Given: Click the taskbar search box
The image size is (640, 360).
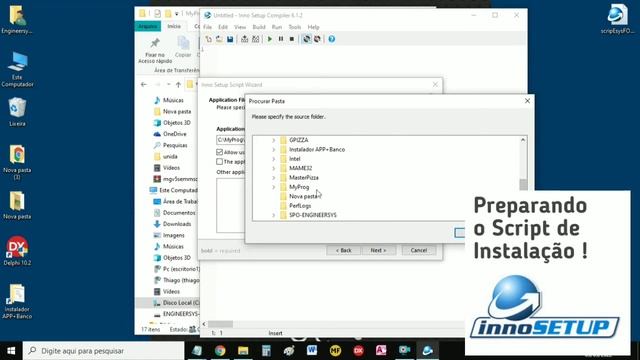Looking at the screenshot, I should tap(104, 351).
